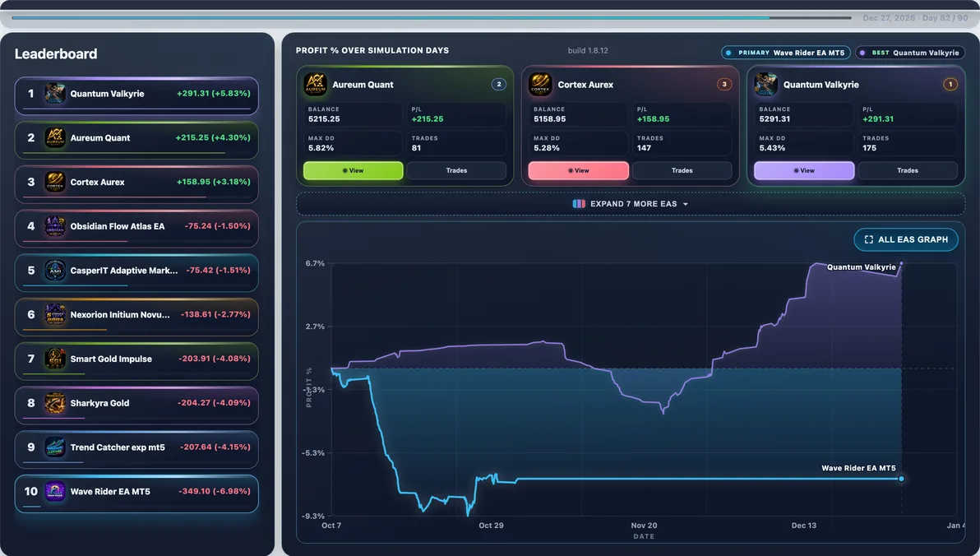980x556 pixels.
Task: Click CasperIT Adaptive Market avatar icon
Action: [55, 270]
